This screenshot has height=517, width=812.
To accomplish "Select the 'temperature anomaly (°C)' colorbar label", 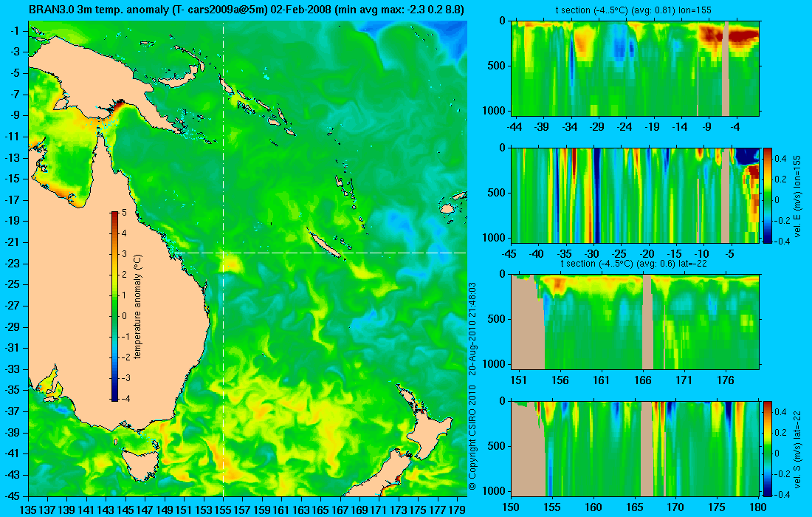I will click(x=138, y=307).
